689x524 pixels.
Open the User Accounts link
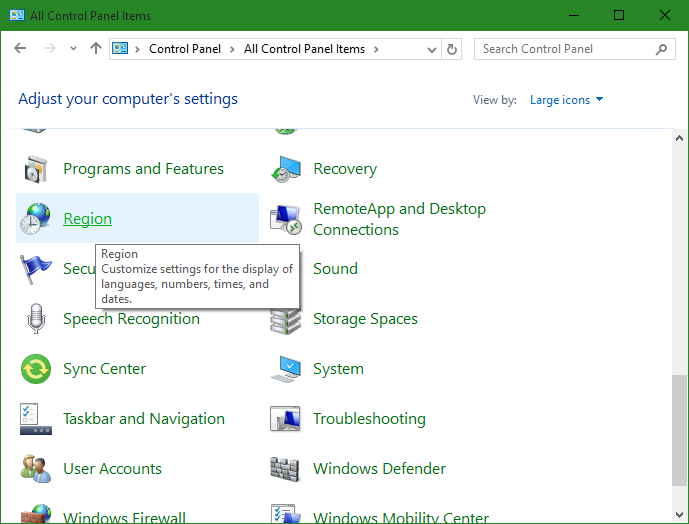tap(112, 469)
